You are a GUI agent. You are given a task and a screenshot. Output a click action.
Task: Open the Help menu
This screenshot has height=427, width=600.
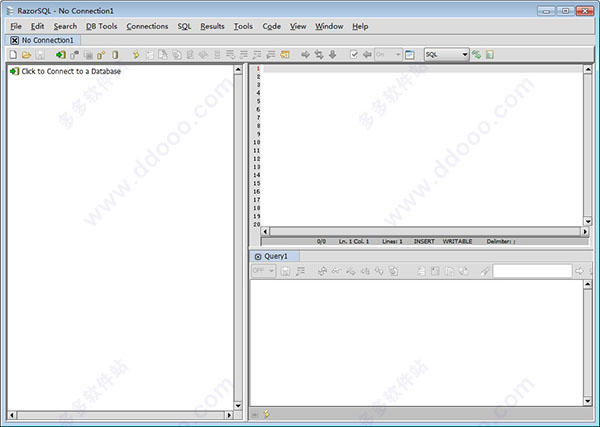360,26
